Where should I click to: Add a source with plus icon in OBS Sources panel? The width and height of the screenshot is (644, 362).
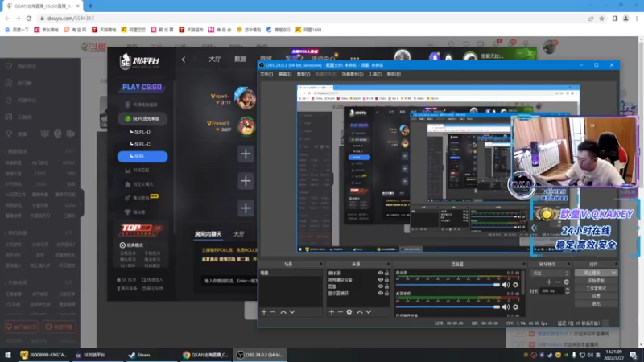coord(332,312)
